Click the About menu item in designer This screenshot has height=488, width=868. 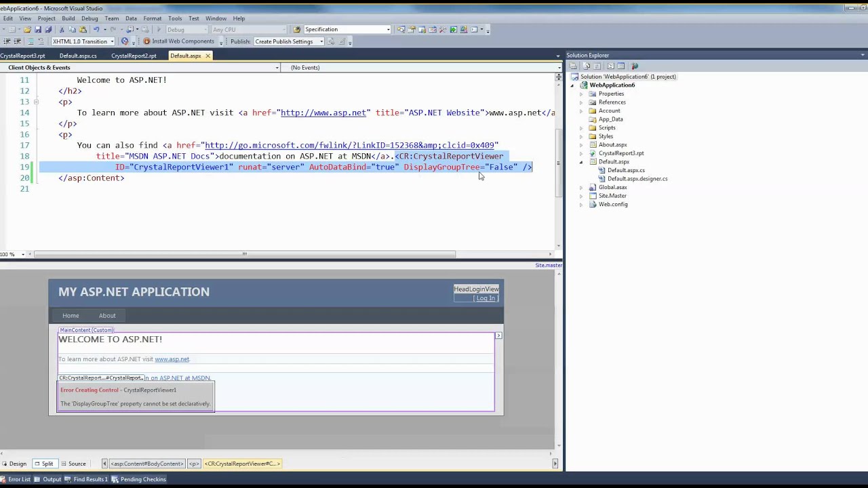pos(107,316)
